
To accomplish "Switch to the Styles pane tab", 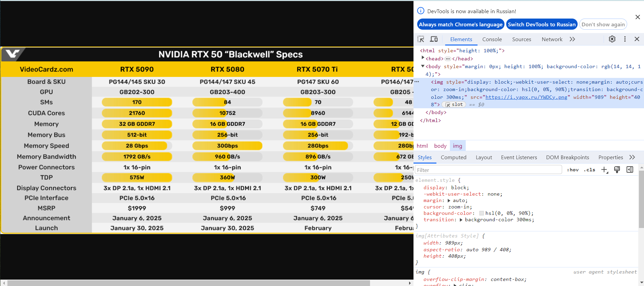I will [425, 158].
